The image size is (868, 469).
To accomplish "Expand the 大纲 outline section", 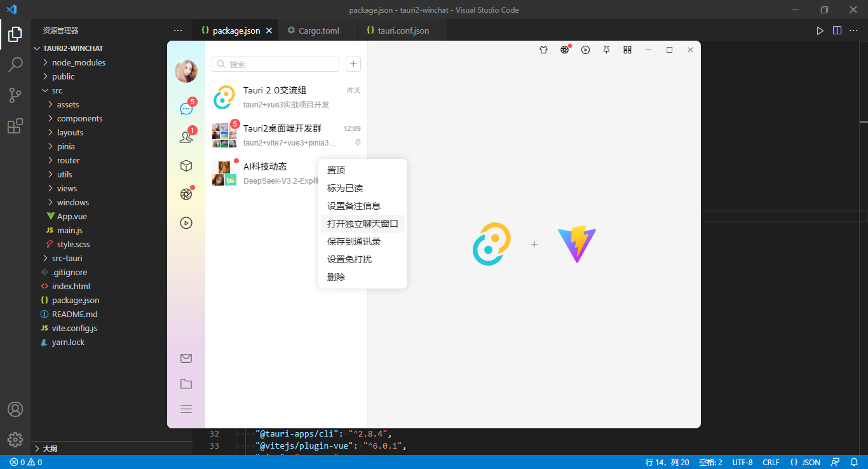I will coord(112,448).
